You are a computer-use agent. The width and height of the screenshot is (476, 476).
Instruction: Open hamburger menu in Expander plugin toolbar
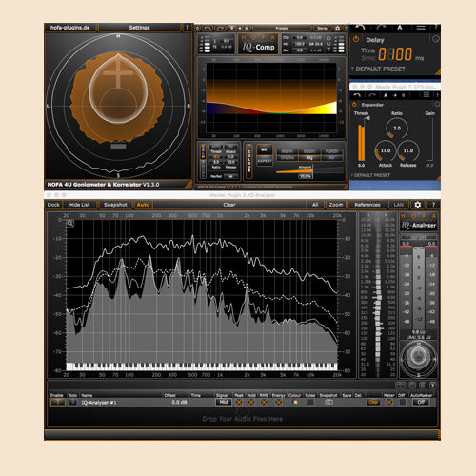click(426, 95)
